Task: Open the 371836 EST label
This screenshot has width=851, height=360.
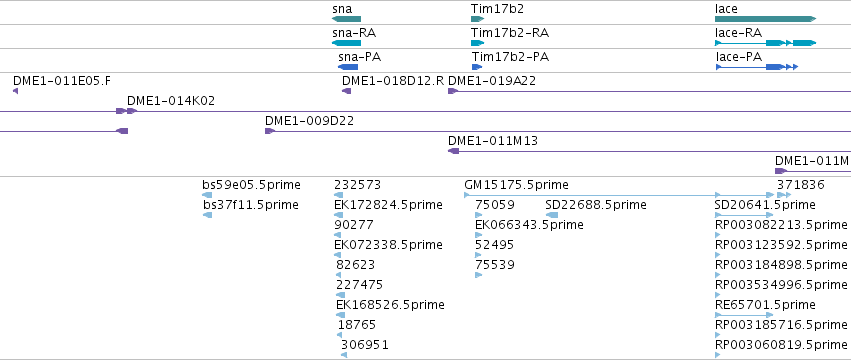Action: pyautogui.click(x=801, y=185)
